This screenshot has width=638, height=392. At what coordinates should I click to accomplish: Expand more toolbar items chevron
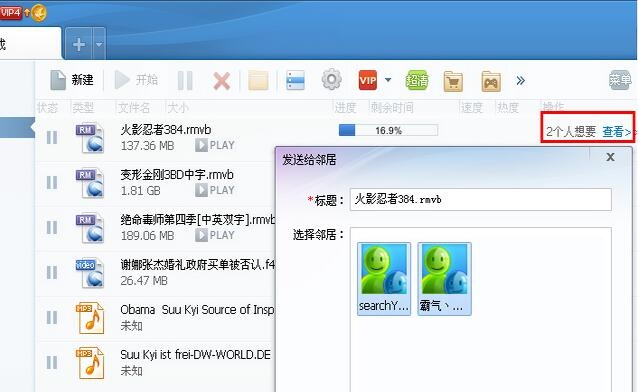click(520, 81)
